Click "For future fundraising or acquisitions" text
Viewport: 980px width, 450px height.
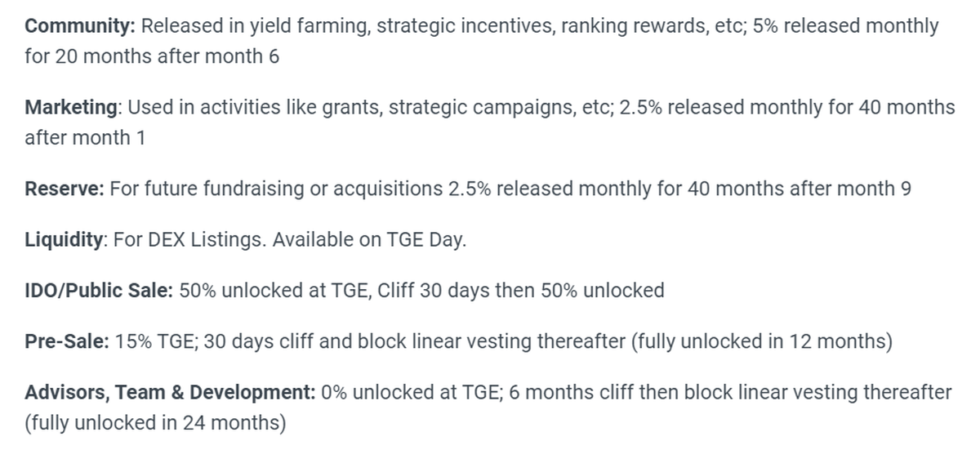[x=275, y=189]
